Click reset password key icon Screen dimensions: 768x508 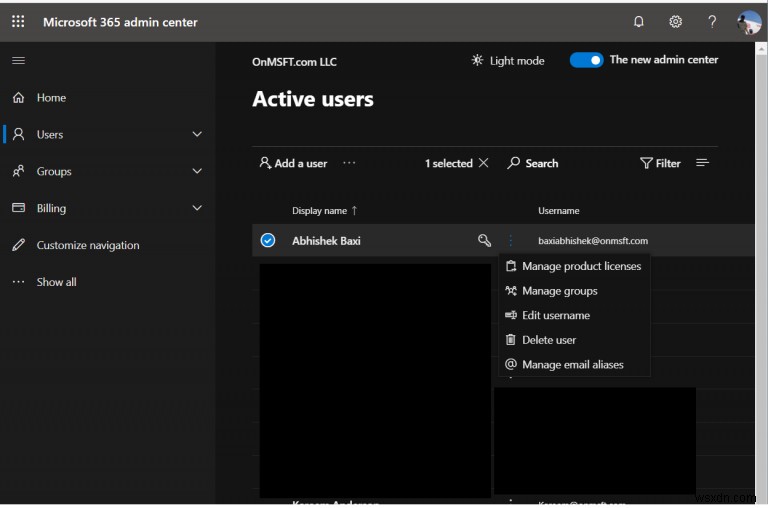tap(484, 240)
